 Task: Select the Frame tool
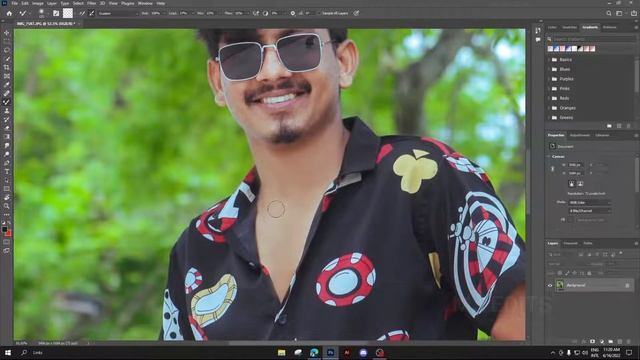[7, 76]
